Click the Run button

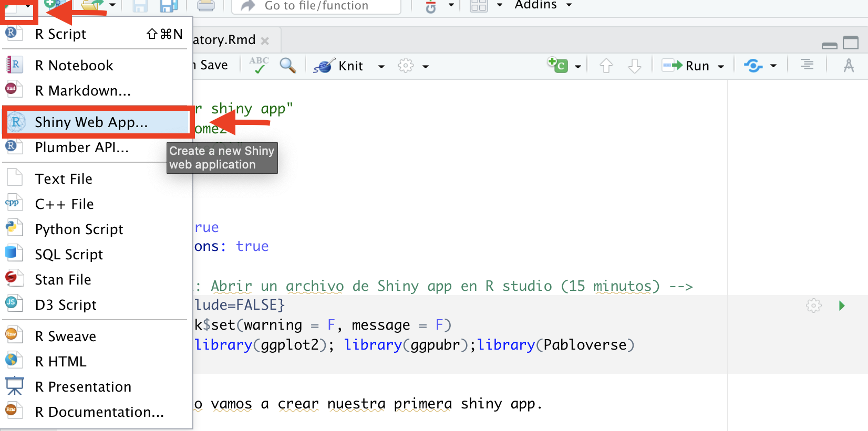point(686,66)
